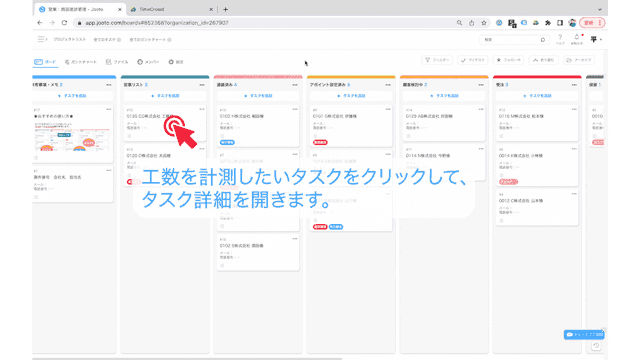The width and height of the screenshot is (640, 360).
Task: Open the Chrome extensions puzzle icon
Action: pyautogui.click(x=548, y=23)
